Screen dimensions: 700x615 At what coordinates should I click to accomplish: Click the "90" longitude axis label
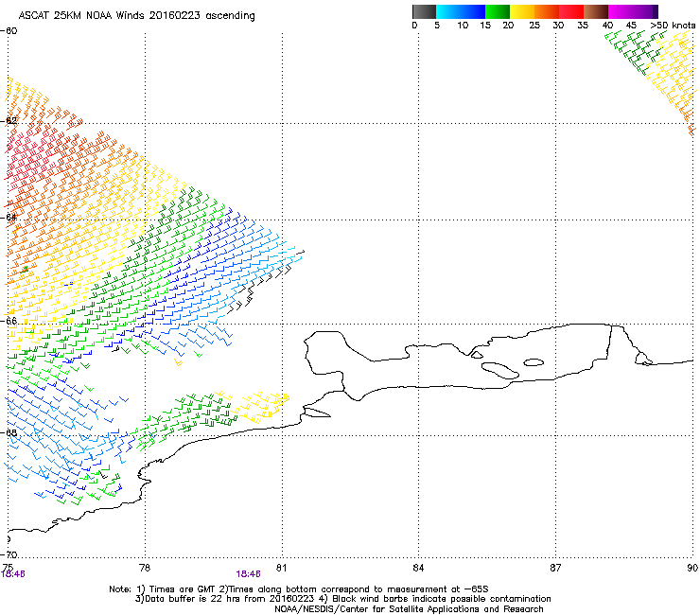692,568
